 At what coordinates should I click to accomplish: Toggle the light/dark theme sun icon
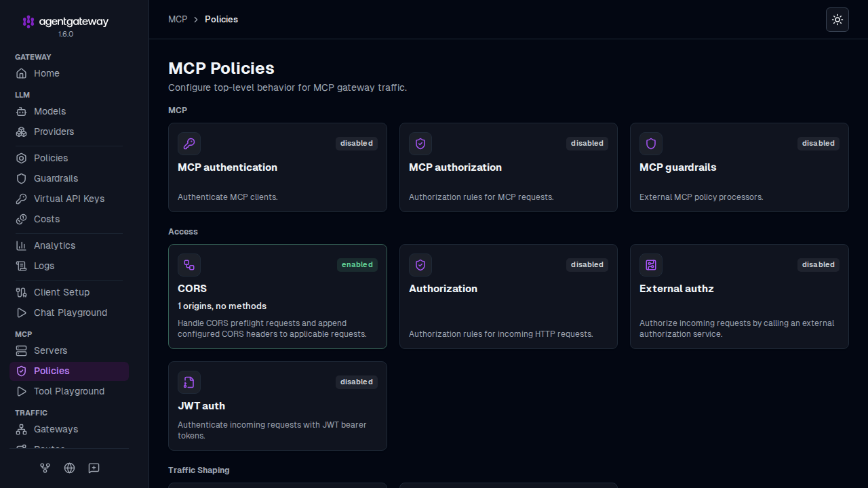click(x=837, y=20)
